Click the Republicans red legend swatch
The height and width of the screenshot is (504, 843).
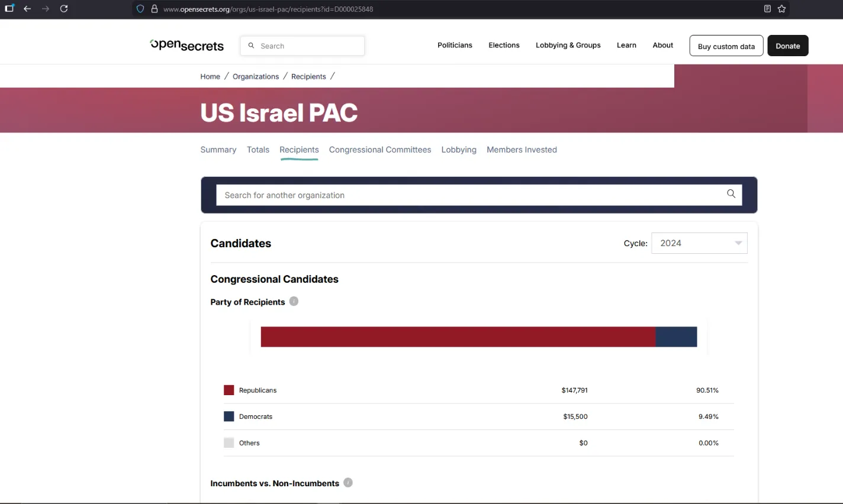(x=229, y=390)
